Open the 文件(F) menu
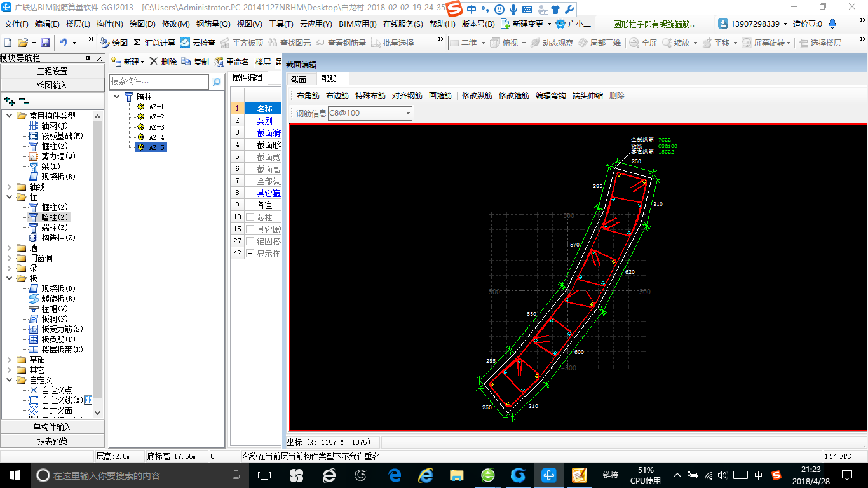Screen dimensions: 868x488 coord(17,24)
